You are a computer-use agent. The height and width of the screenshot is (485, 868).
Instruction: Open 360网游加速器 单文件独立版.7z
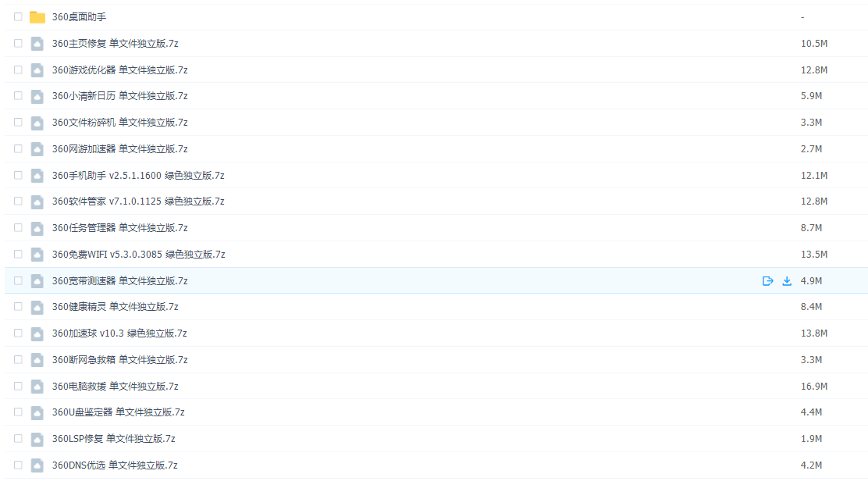[119, 149]
